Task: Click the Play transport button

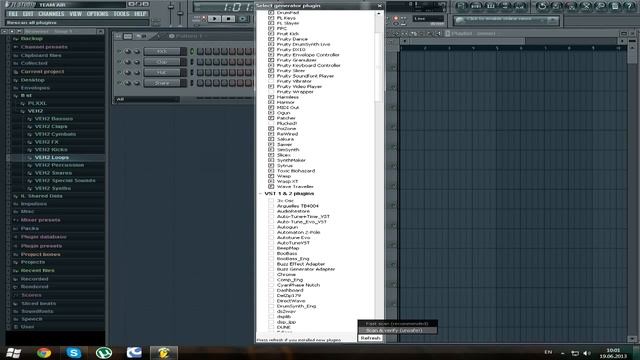Action: tap(214, 18)
